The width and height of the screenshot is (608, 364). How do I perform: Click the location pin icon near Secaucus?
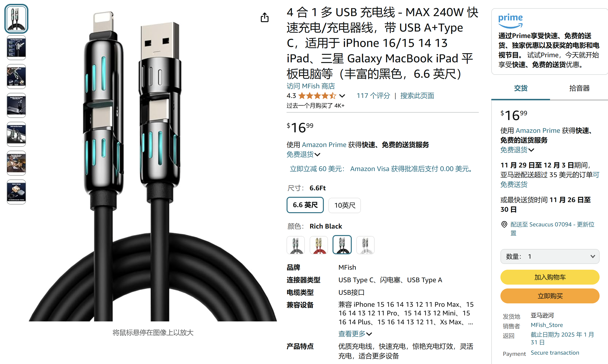(504, 224)
